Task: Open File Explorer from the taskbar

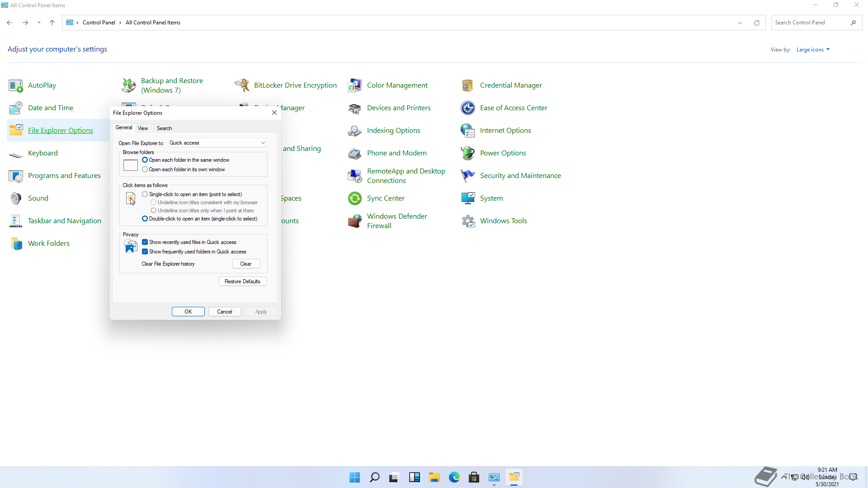Action: (x=434, y=477)
